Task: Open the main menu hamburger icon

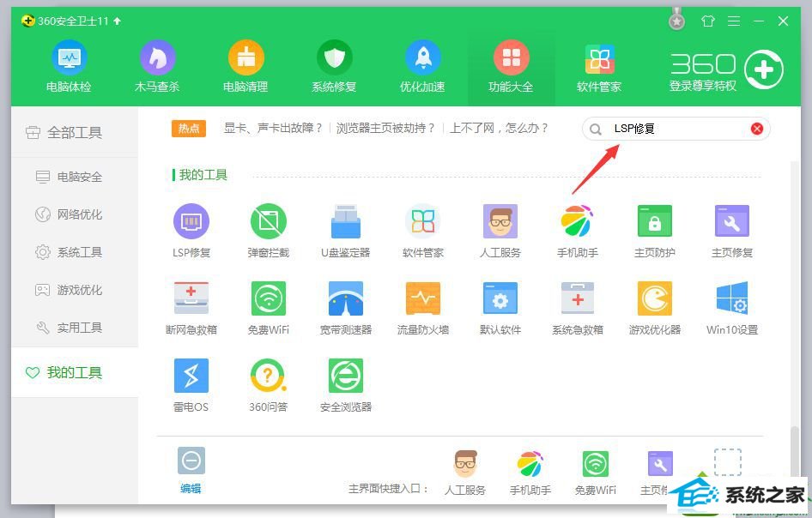Action: 733,21
